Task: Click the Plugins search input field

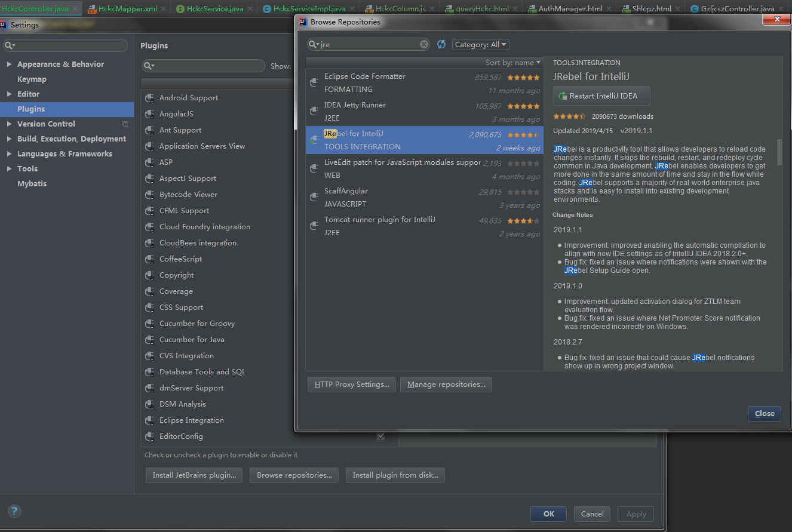Action: pos(204,66)
